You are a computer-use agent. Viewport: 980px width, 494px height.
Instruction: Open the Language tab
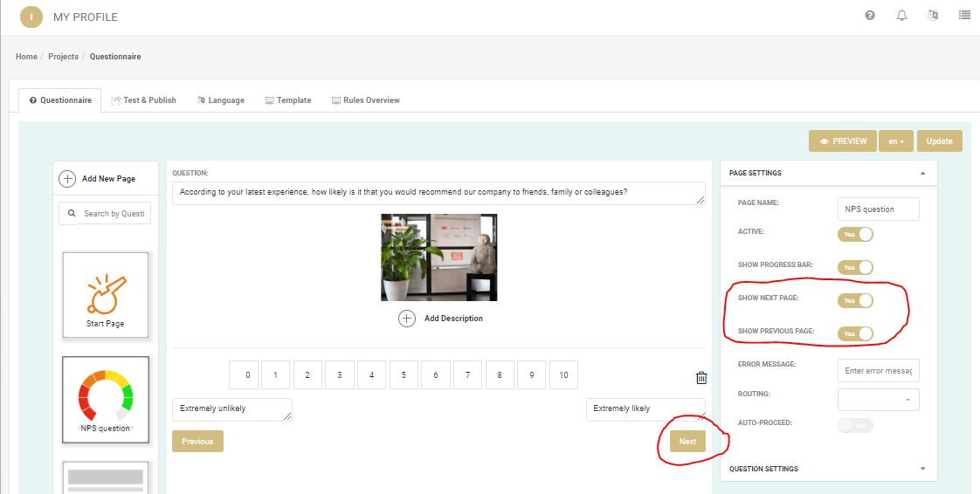point(221,99)
